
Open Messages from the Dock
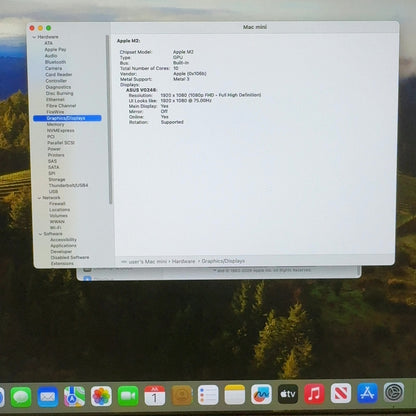click(x=21, y=397)
